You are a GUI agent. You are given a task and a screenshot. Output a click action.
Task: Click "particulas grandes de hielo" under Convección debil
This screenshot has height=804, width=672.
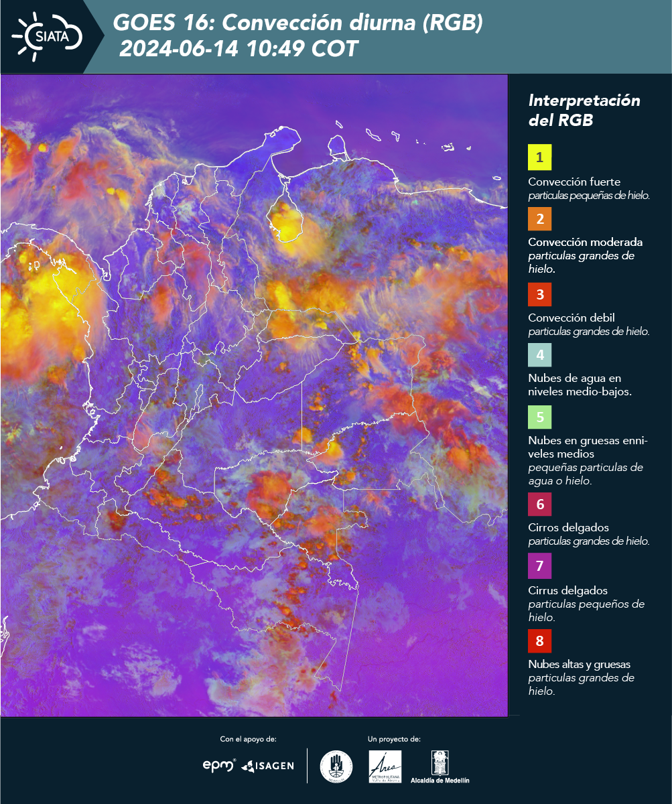[589, 331]
